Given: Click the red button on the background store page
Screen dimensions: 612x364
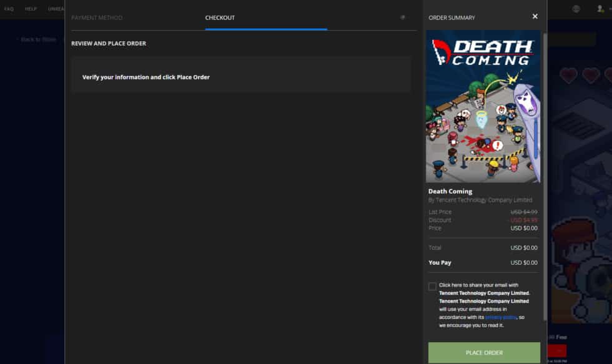Looking at the screenshot, I should 557,351.
